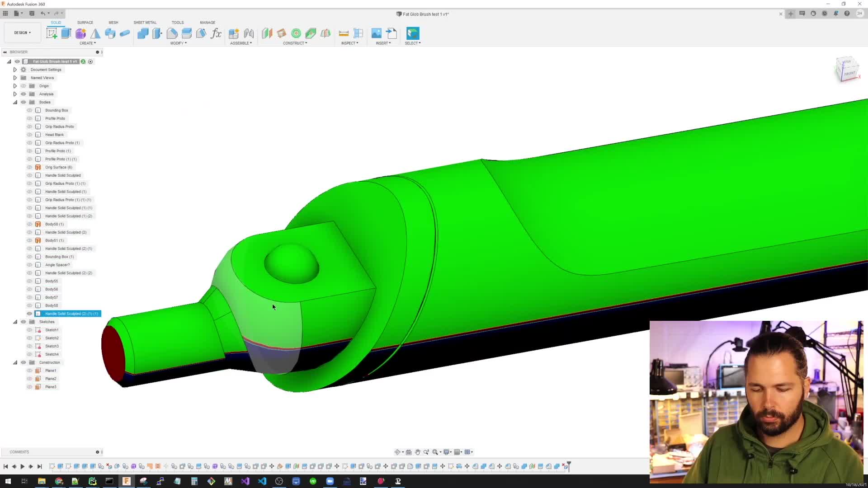Click the Create Sketch tool icon
This screenshot has width=868, height=488.
[52, 33]
